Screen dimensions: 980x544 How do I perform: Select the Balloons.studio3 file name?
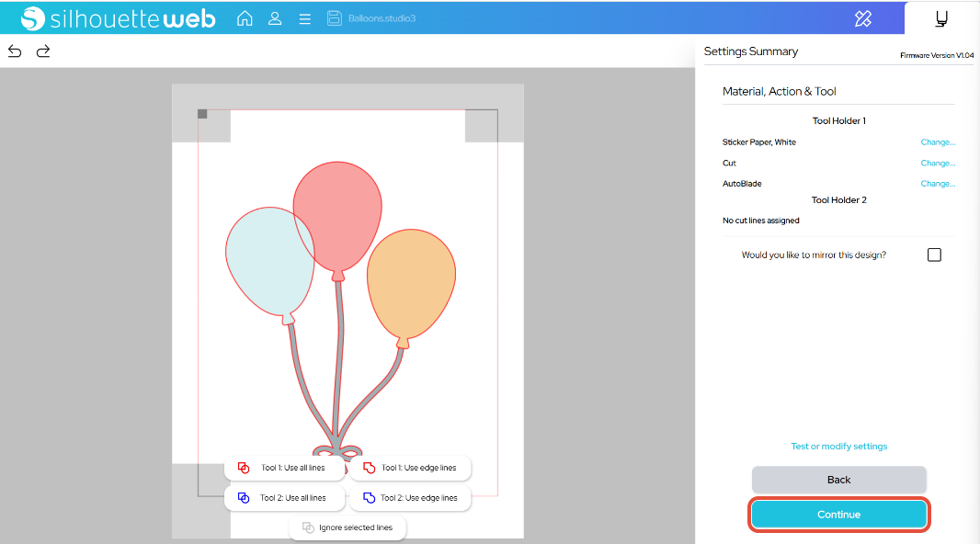click(x=382, y=18)
